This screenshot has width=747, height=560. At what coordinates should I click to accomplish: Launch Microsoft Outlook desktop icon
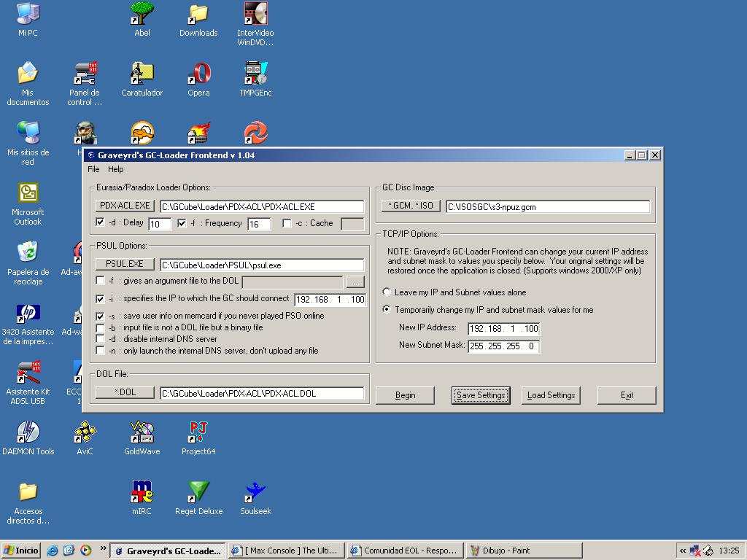(x=28, y=203)
